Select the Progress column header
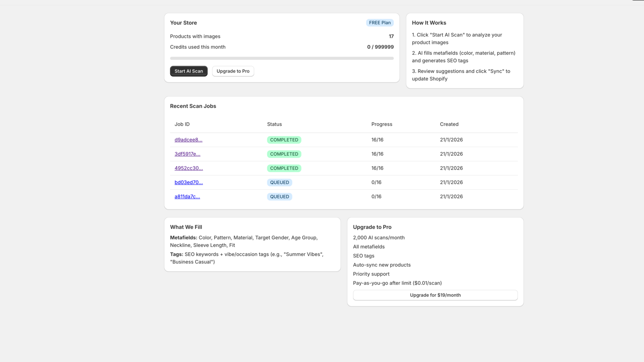Screen dimensions: 644x362 coord(382,124)
